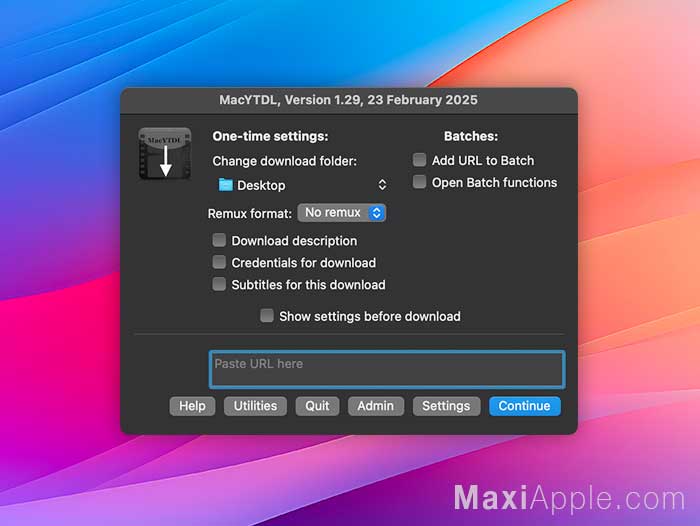Viewport: 700px width, 526px height.
Task: Click the 'Batches:' heading
Action: (471, 136)
